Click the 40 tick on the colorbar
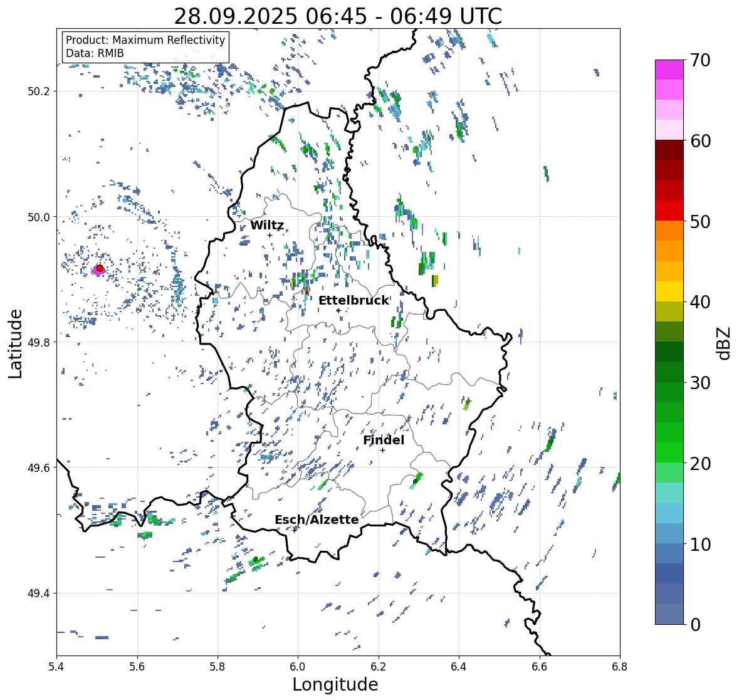 point(700,302)
